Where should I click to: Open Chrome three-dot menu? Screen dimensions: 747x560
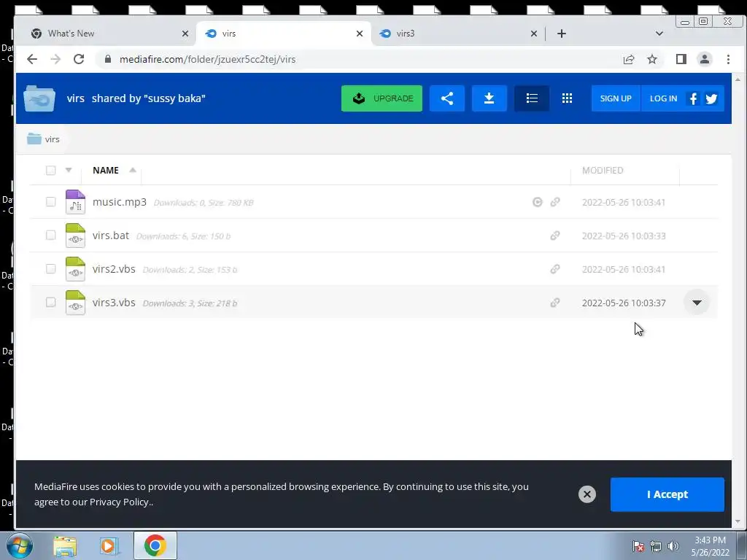(x=728, y=59)
